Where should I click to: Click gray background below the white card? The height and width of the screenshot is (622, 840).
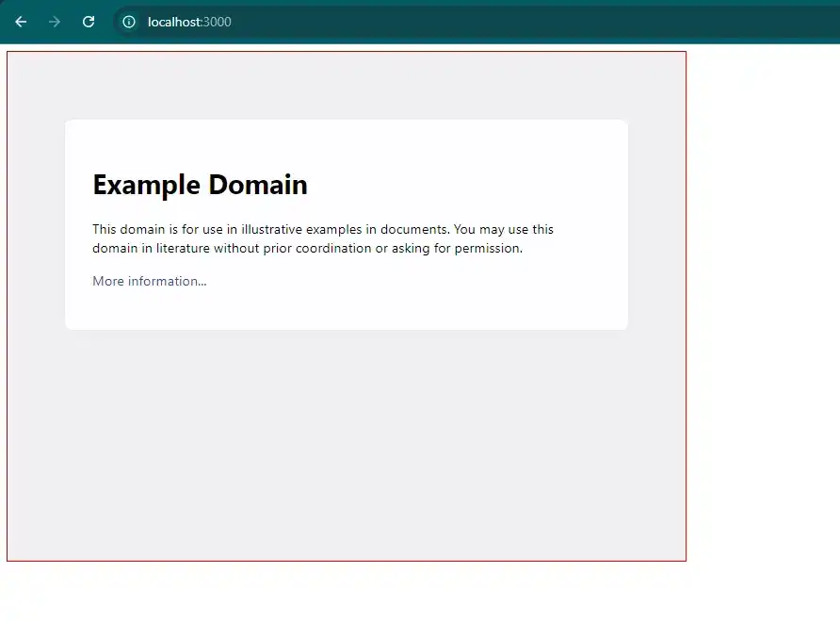[347, 443]
